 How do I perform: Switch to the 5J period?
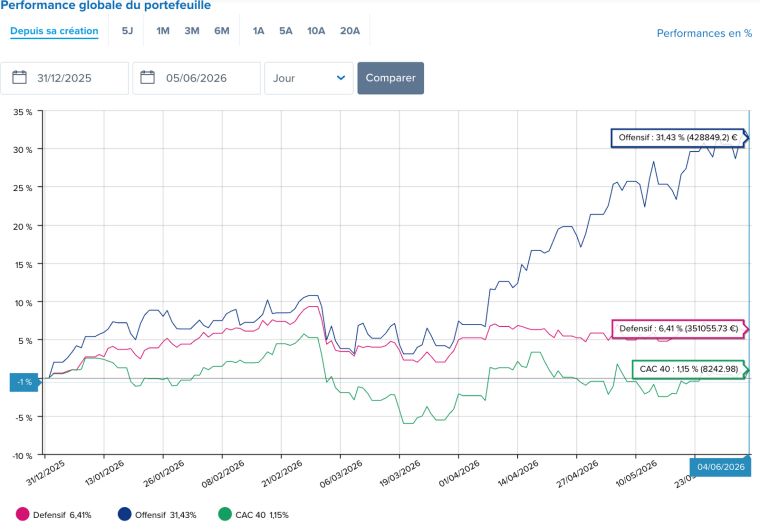point(127,31)
